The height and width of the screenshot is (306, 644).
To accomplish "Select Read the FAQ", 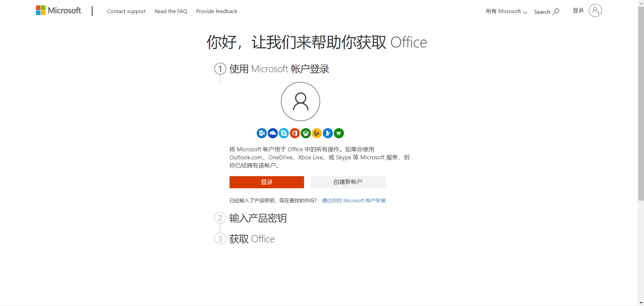I will (171, 11).
